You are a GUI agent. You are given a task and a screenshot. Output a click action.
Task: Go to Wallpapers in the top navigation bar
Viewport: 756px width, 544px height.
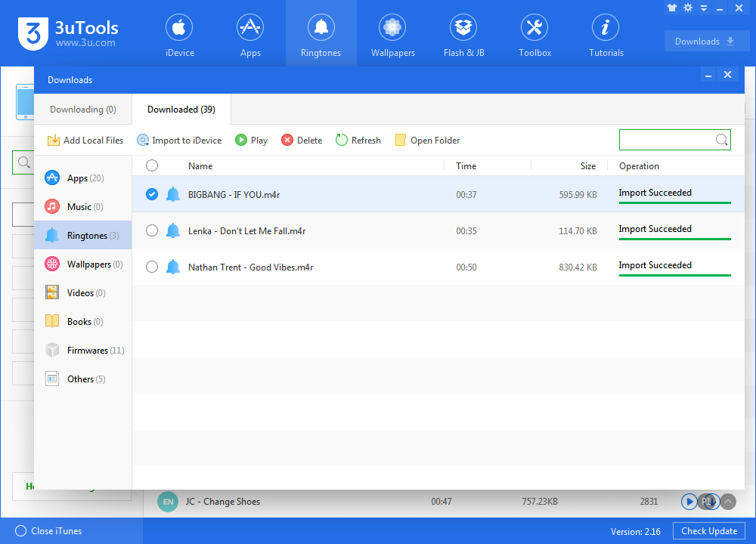pyautogui.click(x=392, y=36)
